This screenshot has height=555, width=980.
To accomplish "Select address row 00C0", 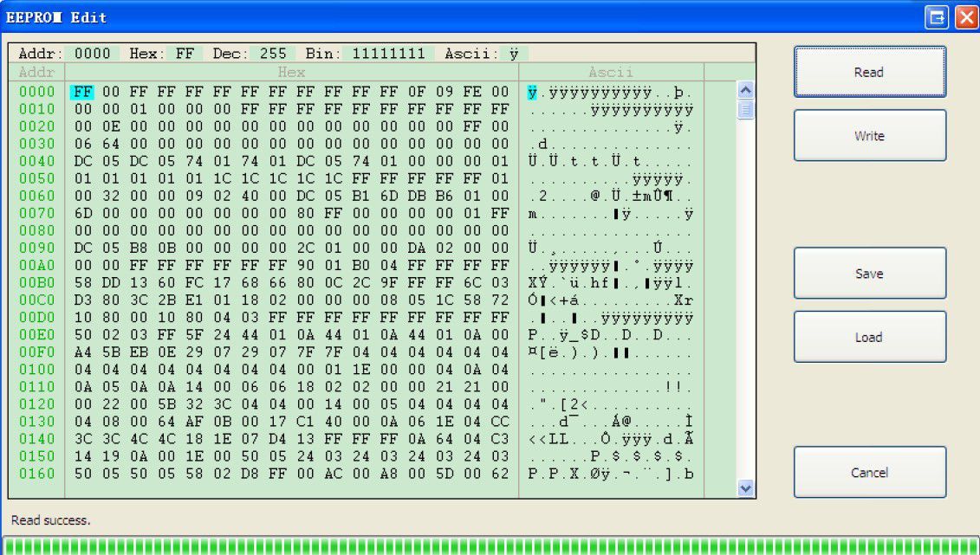I will pos(37,300).
